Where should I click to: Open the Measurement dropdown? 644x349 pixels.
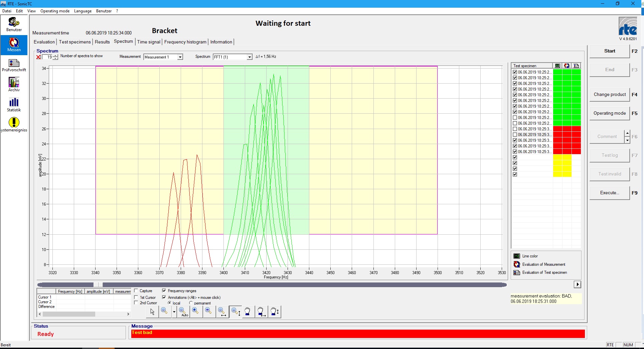point(180,57)
